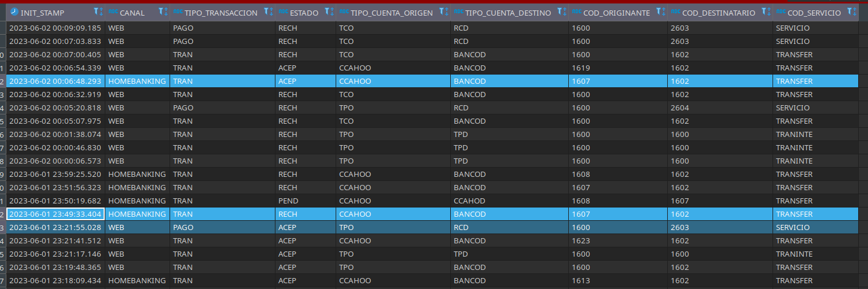Select timestamp 2023-06-01 23:21:17.146
868x289 pixels.
point(56,254)
